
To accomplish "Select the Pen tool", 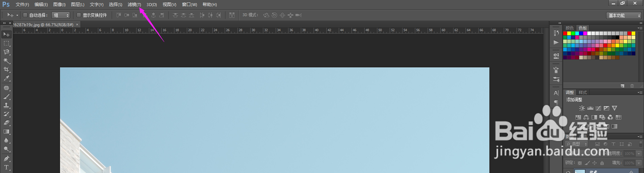I will 6,159.
